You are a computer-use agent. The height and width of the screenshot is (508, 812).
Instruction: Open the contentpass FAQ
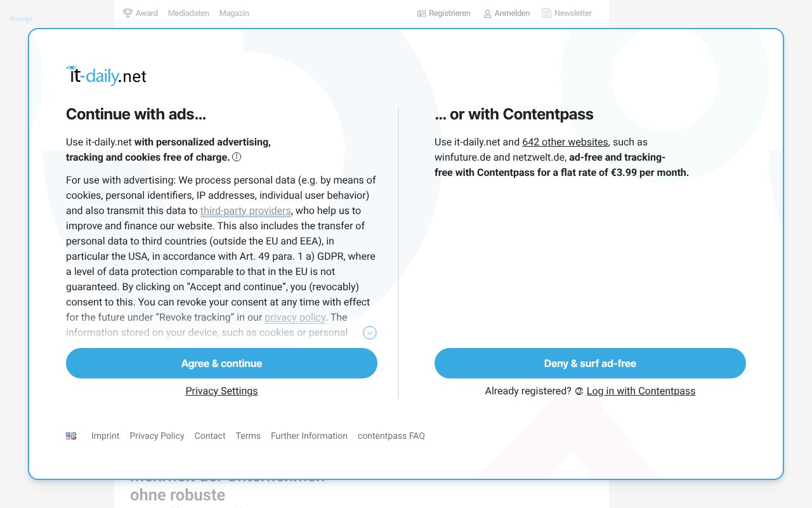[x=391, y=436]
